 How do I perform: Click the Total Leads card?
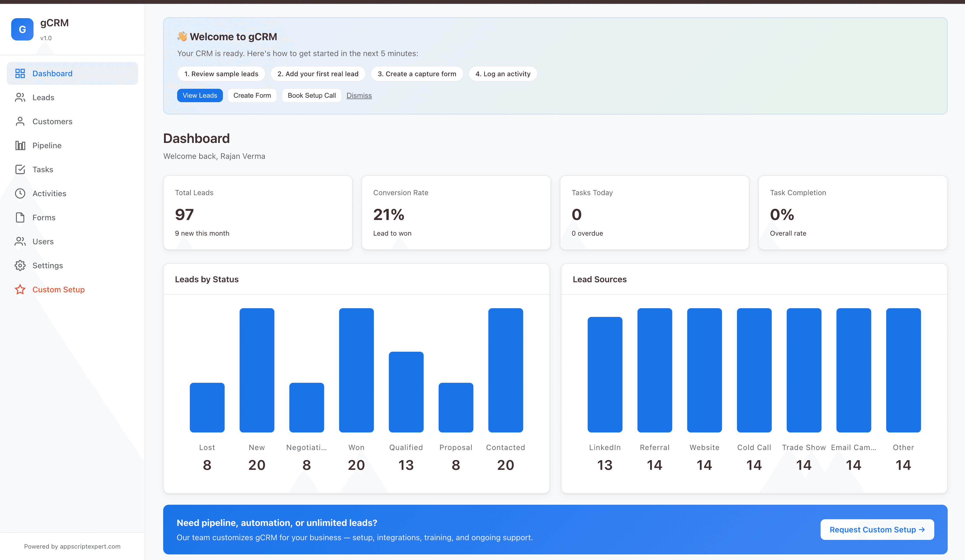click(x=258, y=213)
